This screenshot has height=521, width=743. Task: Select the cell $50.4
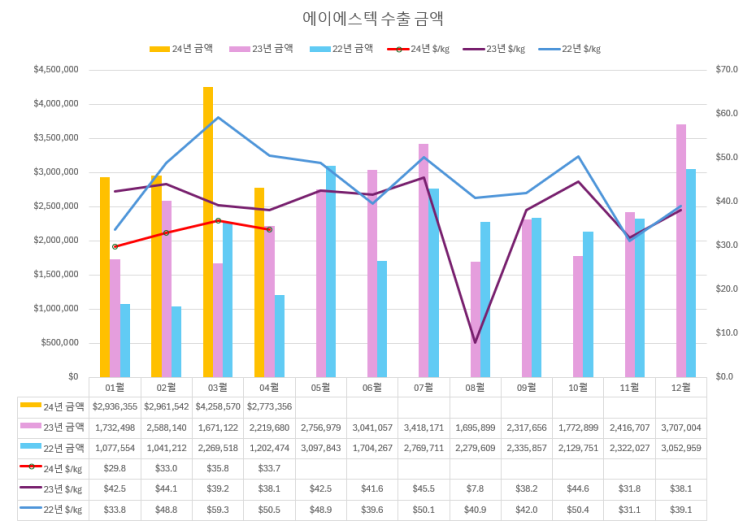point(578,510)
